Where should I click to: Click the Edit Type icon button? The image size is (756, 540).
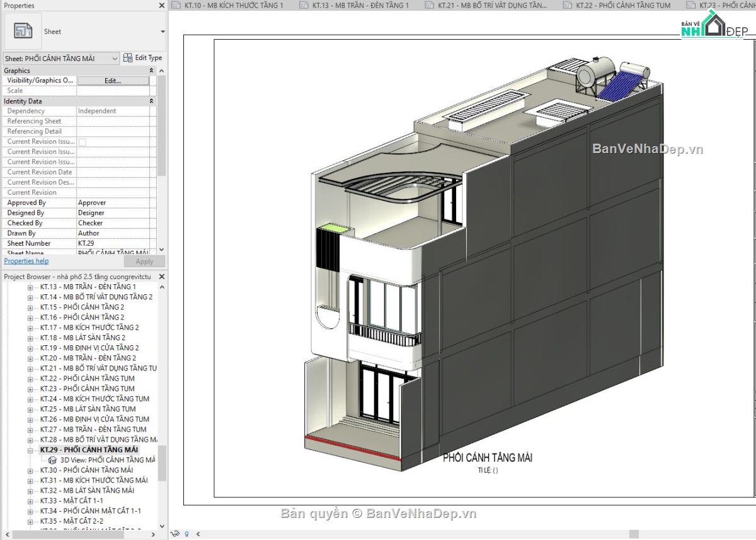(x=128, y=57)
